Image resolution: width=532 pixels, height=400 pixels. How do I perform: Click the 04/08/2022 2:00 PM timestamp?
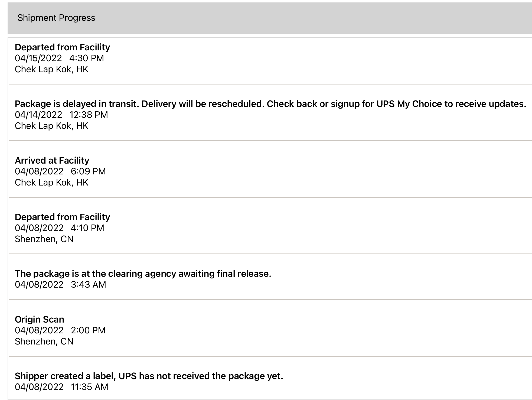(x=60, y=330)
